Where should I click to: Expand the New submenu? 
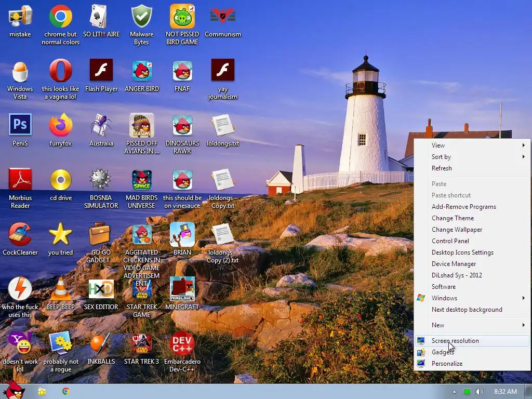pos(472,325)
